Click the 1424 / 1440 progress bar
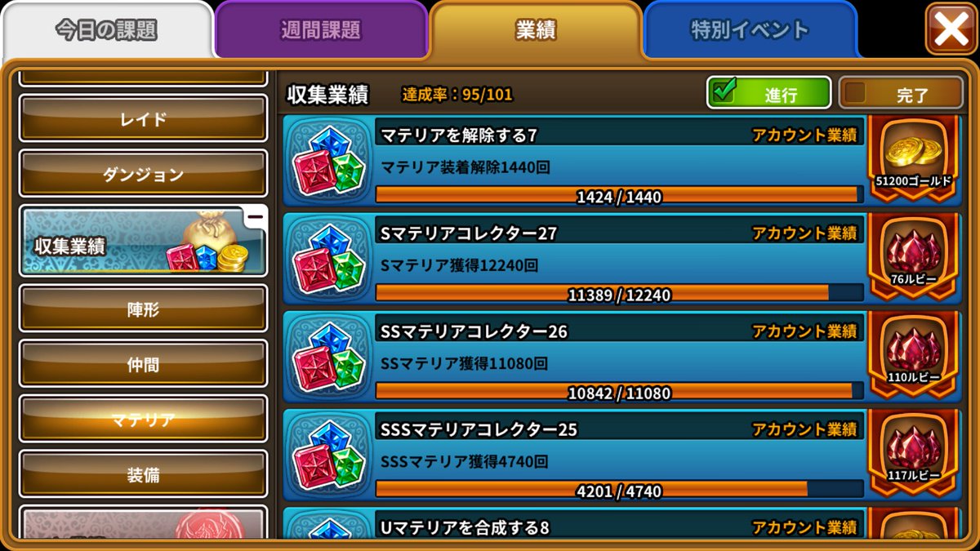980x551 pixels. coord(619,196)
